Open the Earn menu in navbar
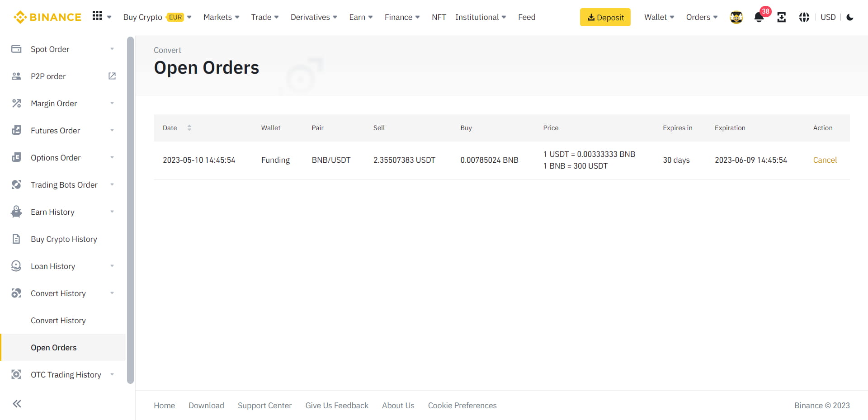 tap(361, 17)
